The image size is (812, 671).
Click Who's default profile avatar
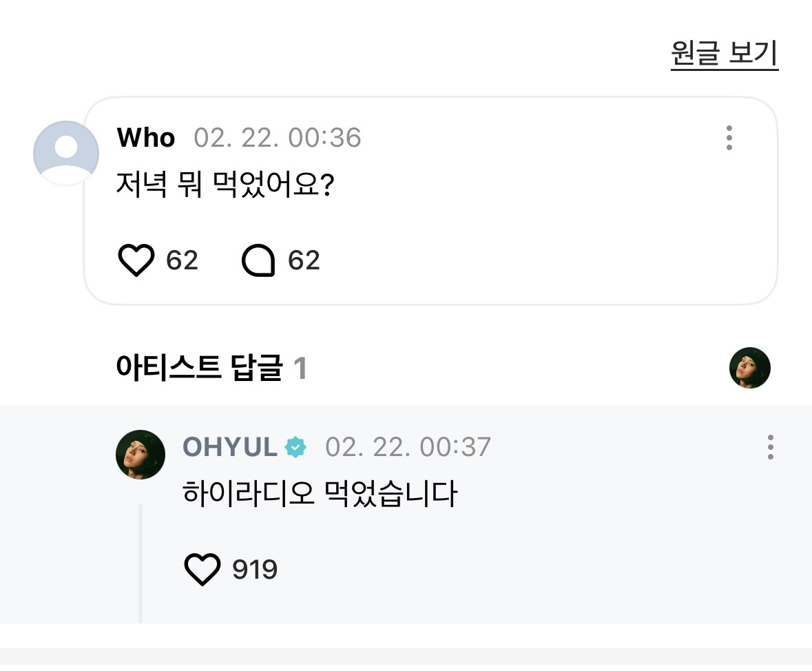(66, 153)
